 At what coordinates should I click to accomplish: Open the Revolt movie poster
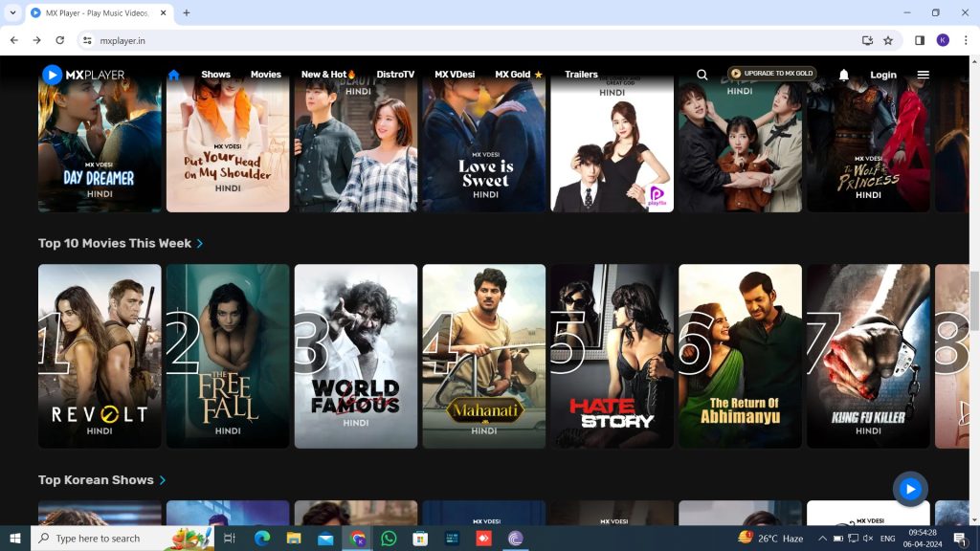[x=100, y=356]
